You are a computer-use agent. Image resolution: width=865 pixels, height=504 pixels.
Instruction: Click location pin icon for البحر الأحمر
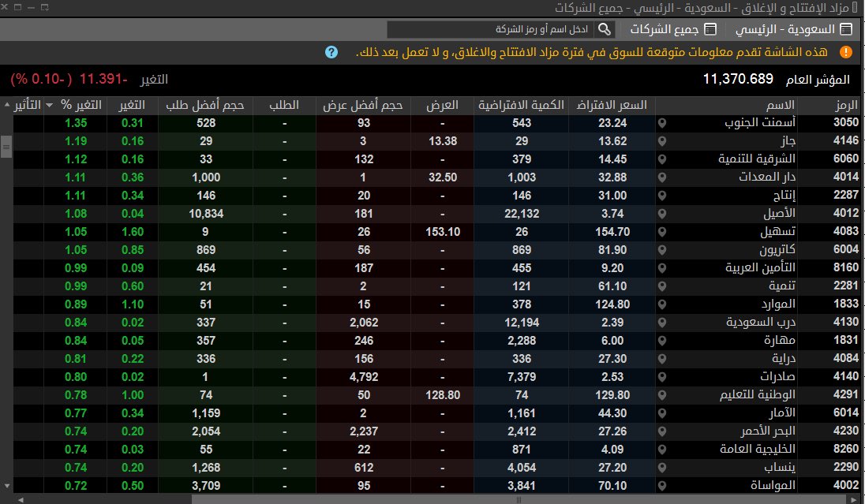662,431
